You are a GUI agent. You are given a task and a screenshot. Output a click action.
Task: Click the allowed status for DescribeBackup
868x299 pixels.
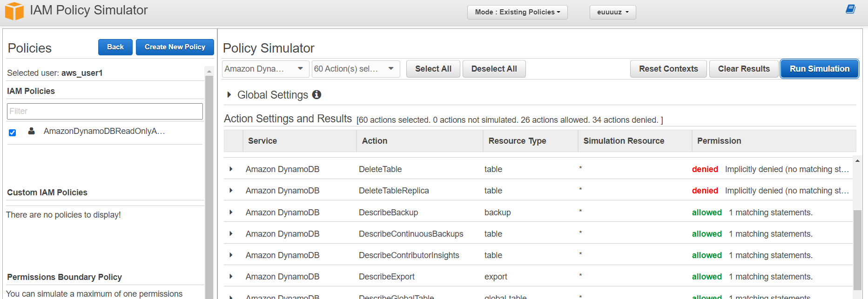coord(707,213)
